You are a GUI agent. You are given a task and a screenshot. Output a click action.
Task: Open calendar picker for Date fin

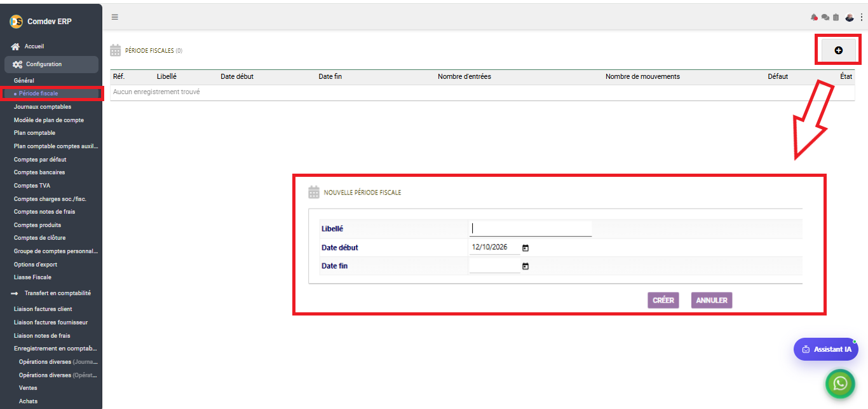526,266
